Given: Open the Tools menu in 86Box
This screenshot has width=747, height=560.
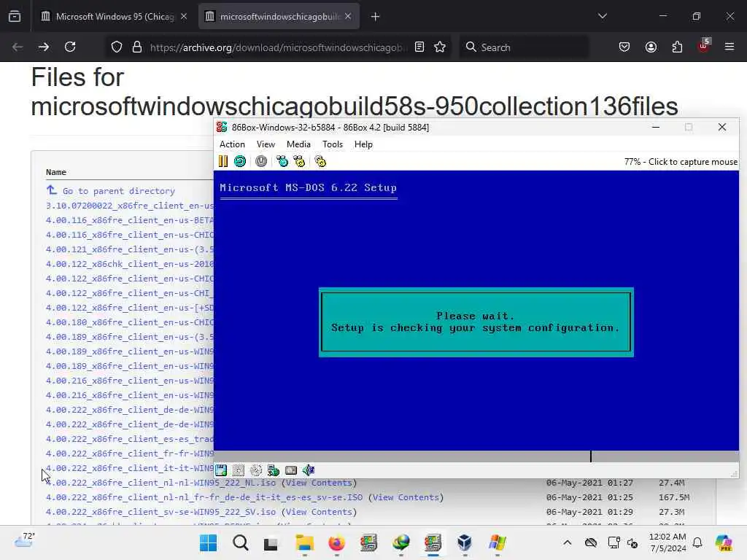Looking at the screenshot, I should click(333, 144).
